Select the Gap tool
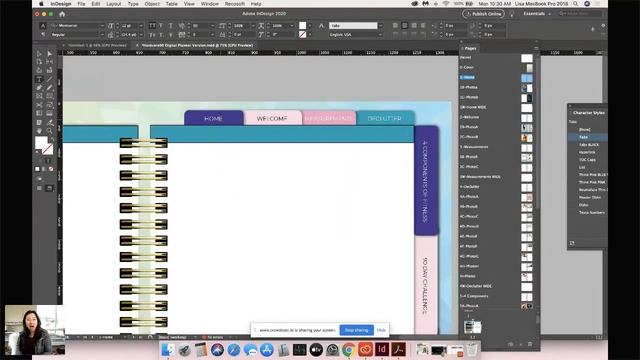 point(49,62)
